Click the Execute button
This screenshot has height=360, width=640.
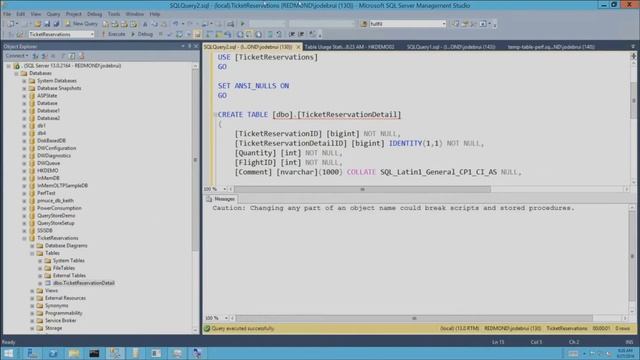pyautogui.click(x=113, y=34)
